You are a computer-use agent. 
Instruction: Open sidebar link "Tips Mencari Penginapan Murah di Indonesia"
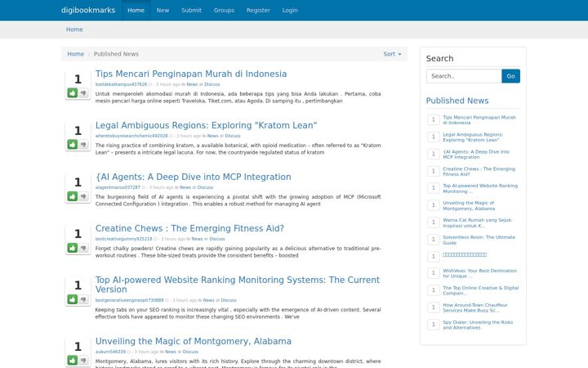[x=479, y=119]
